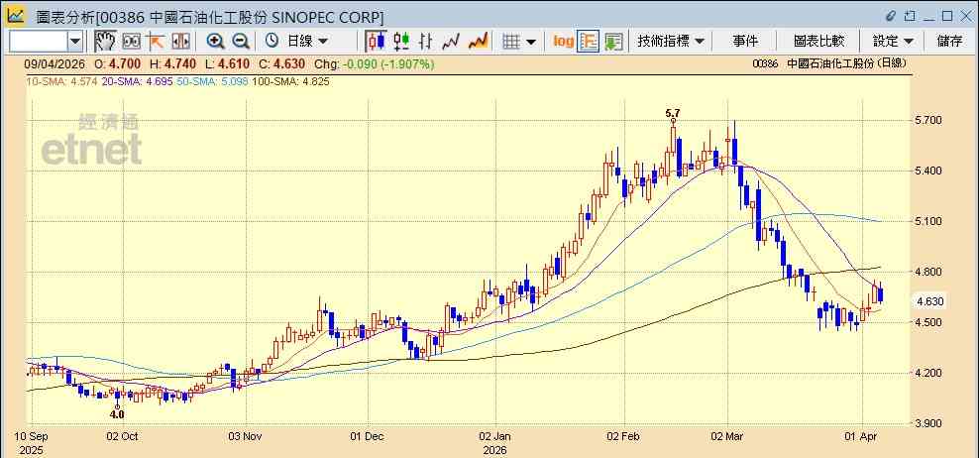The image size is (980, 458).
Task: Open the 事件 menu
Action: click(745, 42)
